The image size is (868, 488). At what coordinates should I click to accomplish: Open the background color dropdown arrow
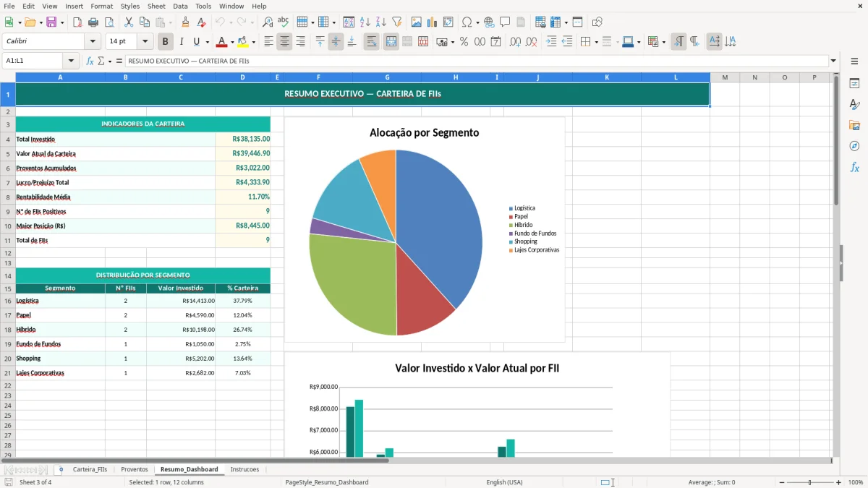click(x=253, y=42)
